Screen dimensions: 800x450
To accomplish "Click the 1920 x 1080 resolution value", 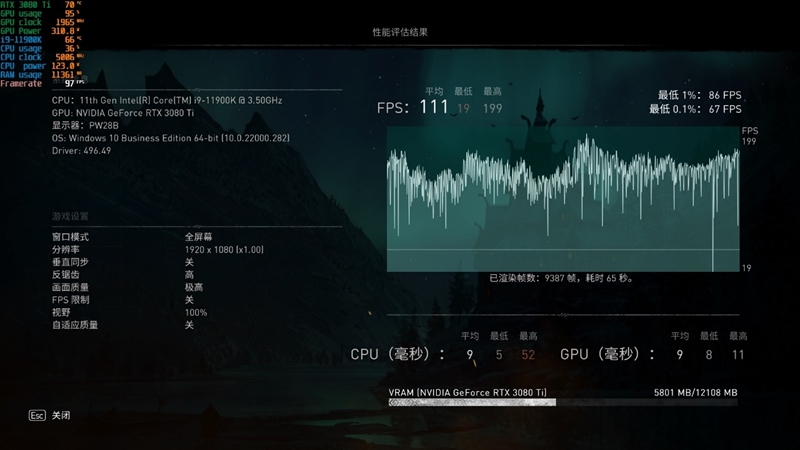I will point(224,249).
